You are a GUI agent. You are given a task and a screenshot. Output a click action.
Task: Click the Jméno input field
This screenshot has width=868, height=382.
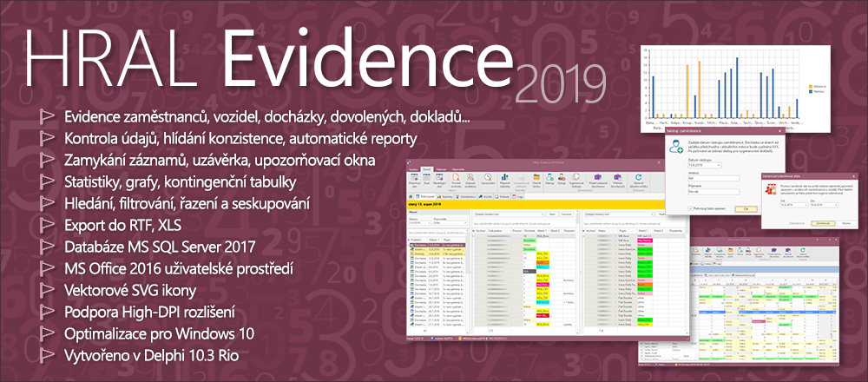click(712, 180)
